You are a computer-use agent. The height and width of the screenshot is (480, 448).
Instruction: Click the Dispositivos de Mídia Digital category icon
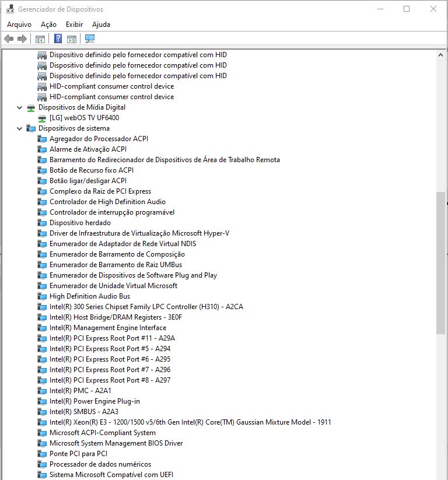coord(31,108)
